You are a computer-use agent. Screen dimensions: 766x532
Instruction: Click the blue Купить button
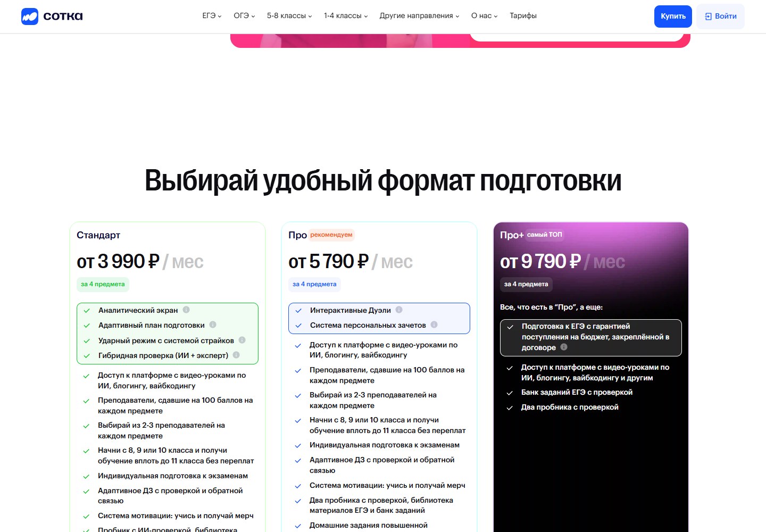673,16
